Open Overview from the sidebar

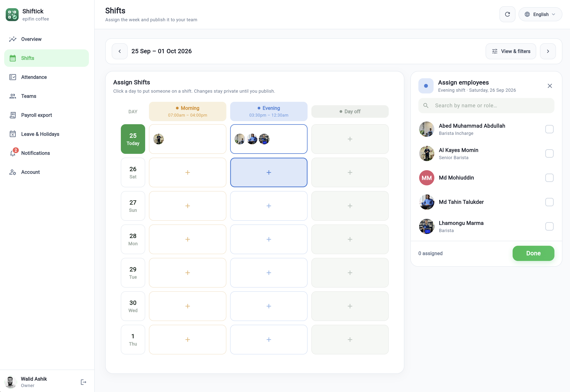coord(46,39)
